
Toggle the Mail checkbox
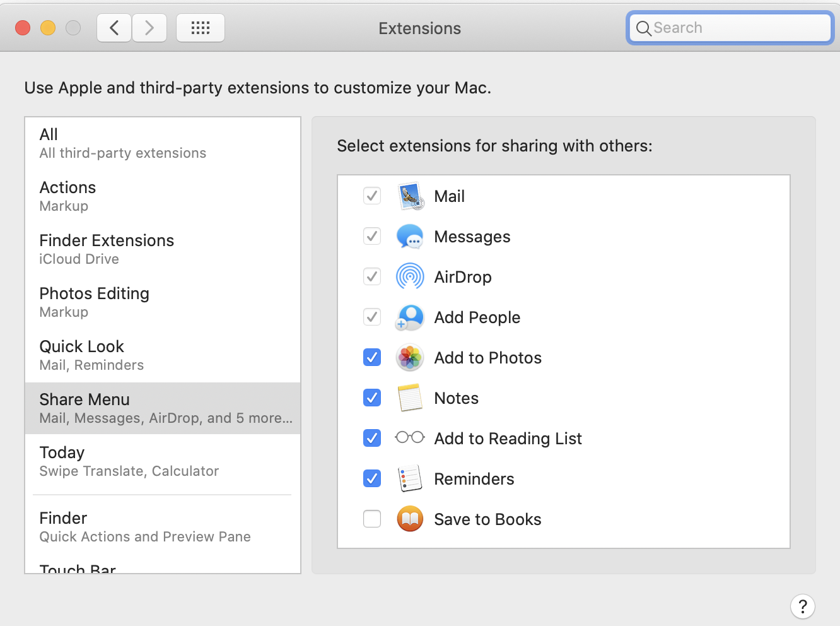coord(372,196)
